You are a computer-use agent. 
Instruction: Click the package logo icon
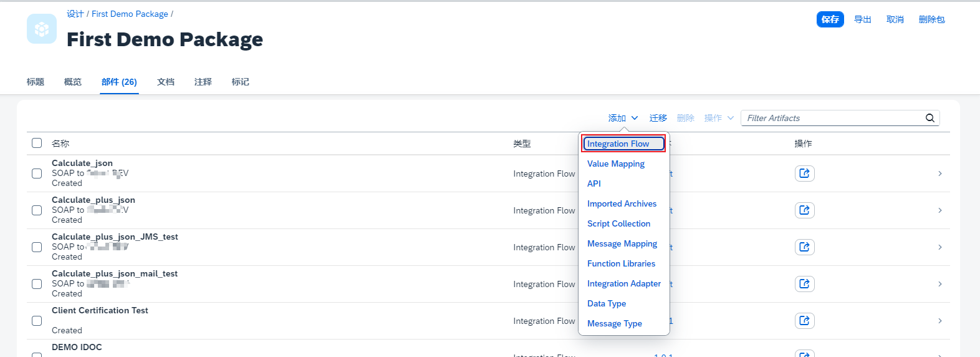[x=42, y=29]
